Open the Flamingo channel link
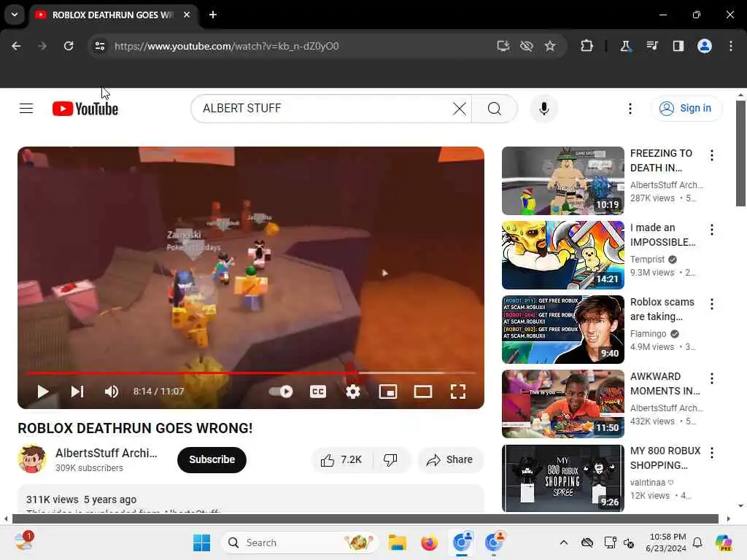Image resolution: width=747 pixels, height=560 pixels. 648,334
